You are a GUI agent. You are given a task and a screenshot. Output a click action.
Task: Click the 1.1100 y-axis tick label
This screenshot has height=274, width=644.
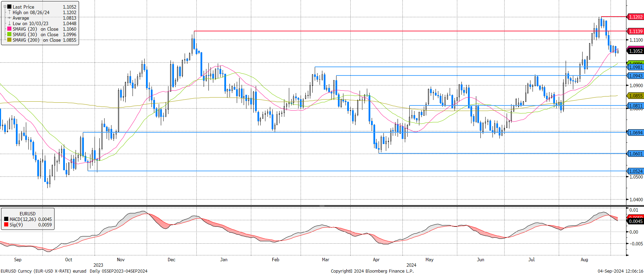(636, 40)
